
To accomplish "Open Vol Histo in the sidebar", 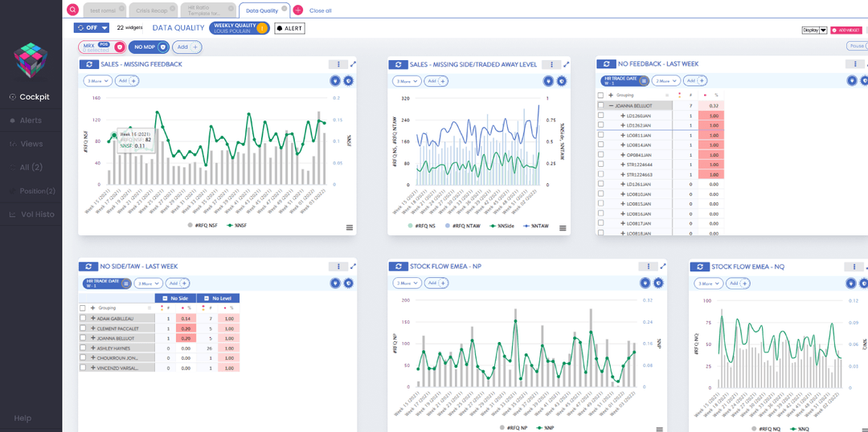I will click(31, 214).
